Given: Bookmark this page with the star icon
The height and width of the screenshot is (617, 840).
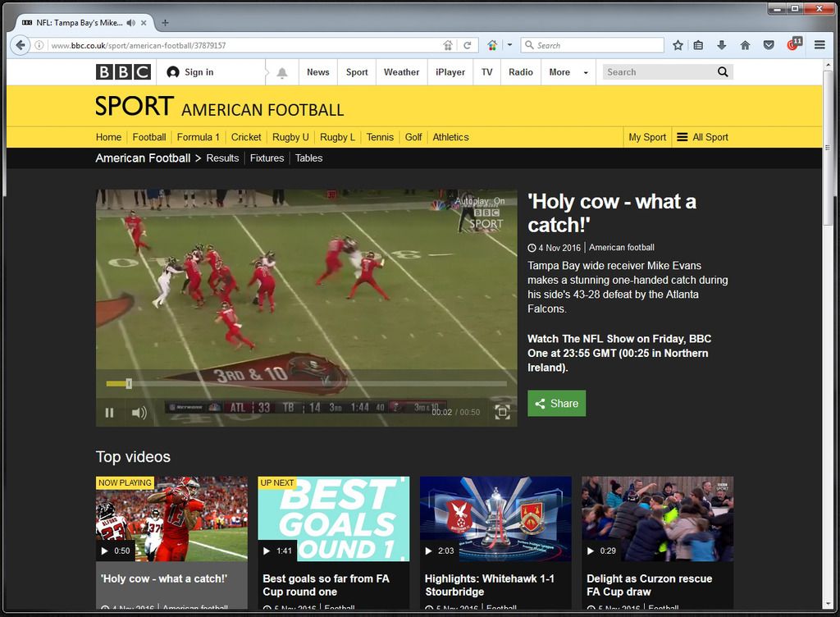Looking at the screenshot, I should pos(678,45).
